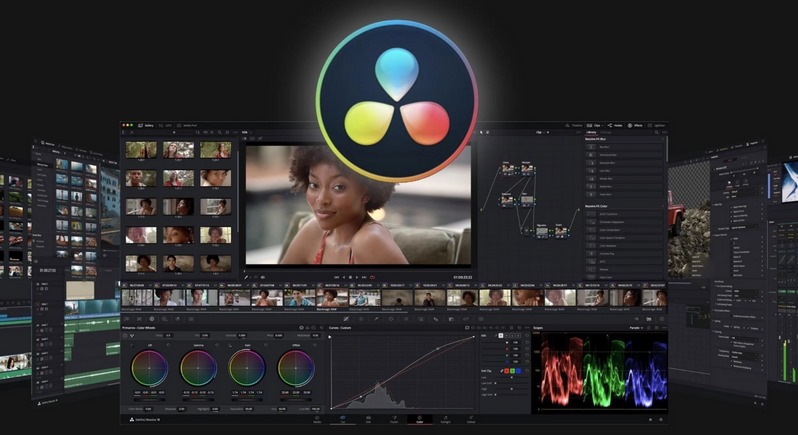The height and width of the screenshot is (435, 798).
Task: Open Project Settings gear icon
Action: 661,420
